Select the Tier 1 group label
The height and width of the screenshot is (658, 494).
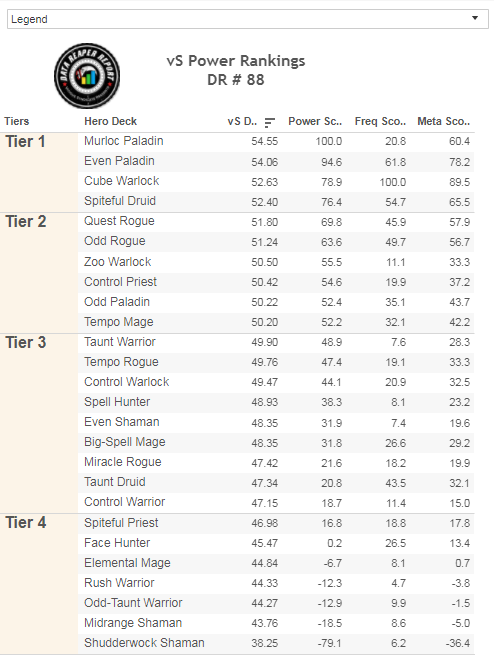(x=25, y=141)
